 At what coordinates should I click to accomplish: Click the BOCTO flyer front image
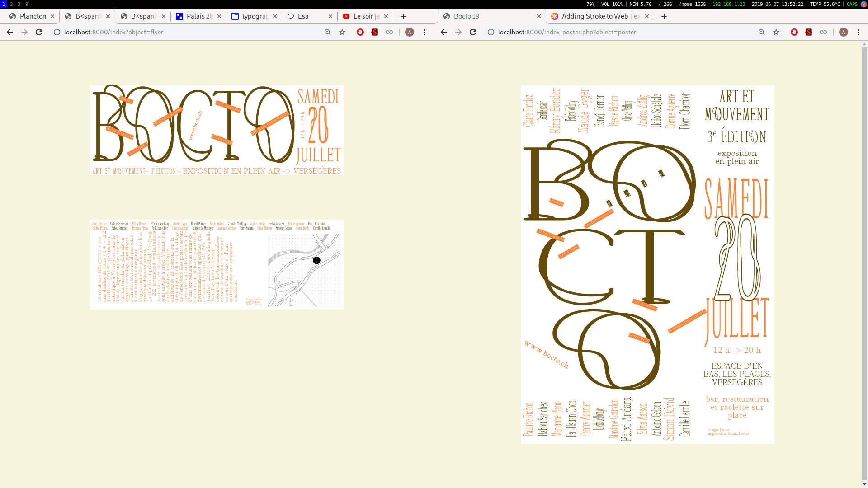coord(217,130)
